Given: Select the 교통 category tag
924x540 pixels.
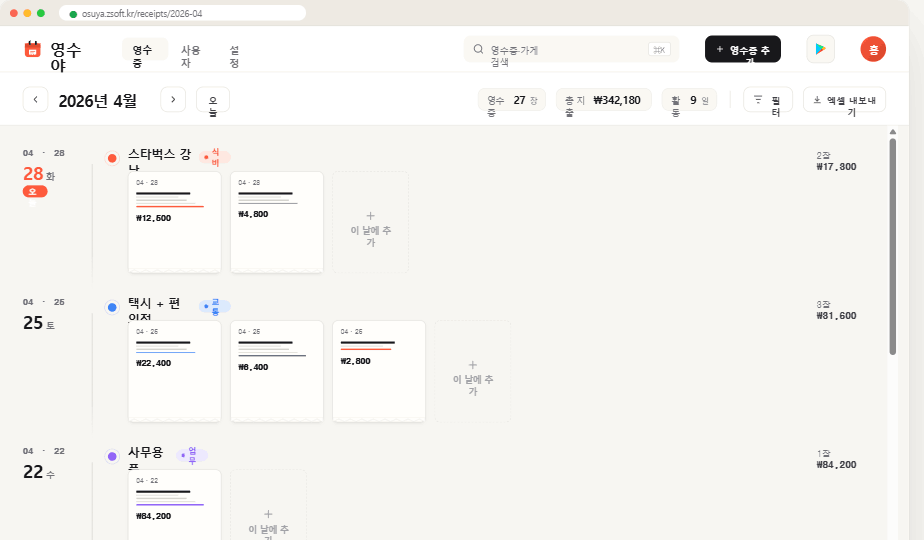Looking at the screenshot, I should pos(214,307).
